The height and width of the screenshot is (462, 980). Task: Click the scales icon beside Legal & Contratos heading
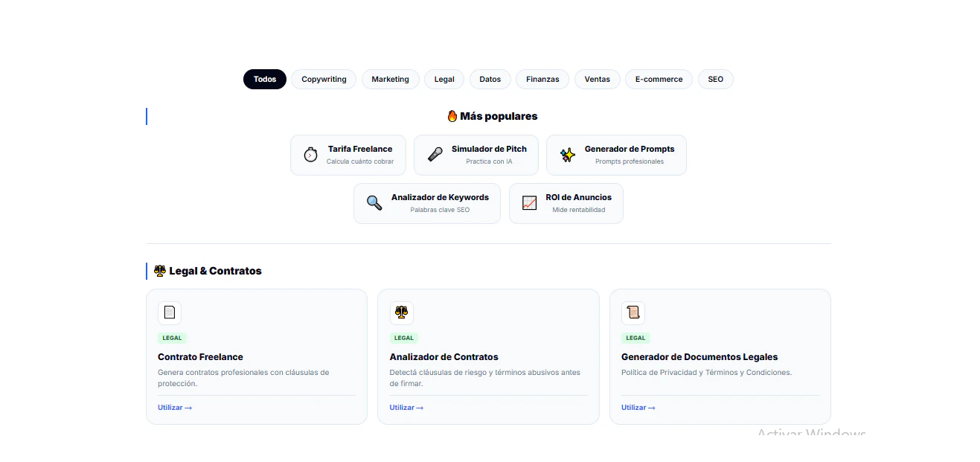pos(159,271)
